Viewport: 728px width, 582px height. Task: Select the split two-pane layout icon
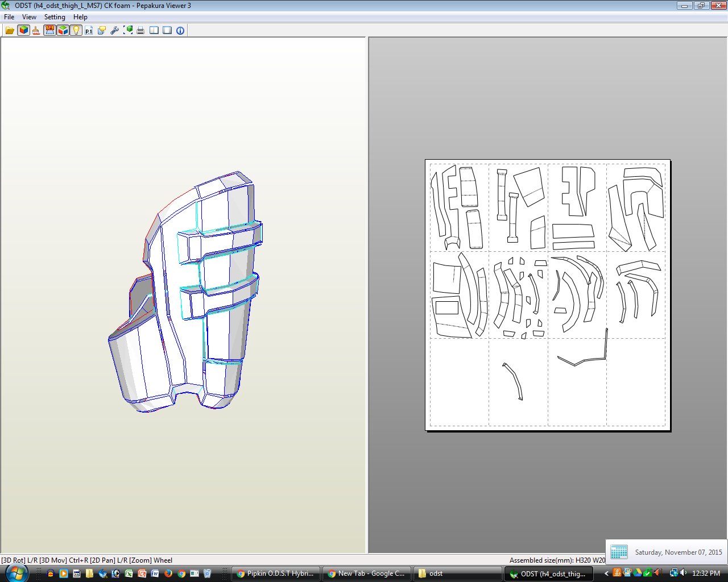(154, 30)
